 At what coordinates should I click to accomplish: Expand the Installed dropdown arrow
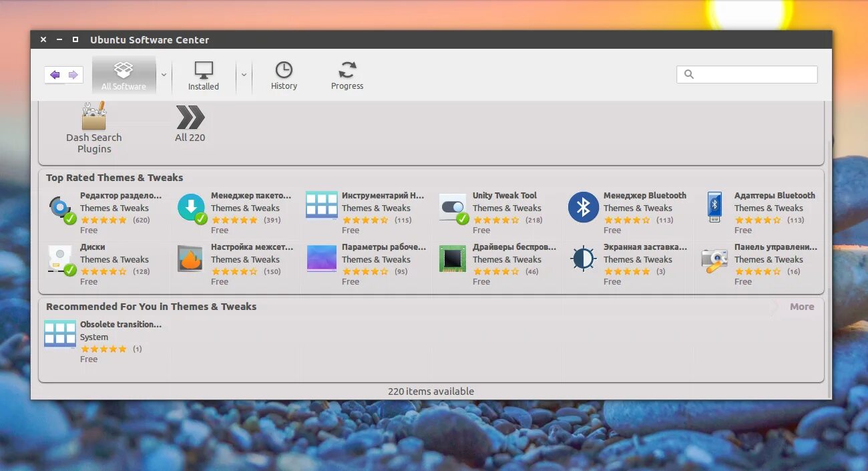pyautogui.click(x=244, y=75)
